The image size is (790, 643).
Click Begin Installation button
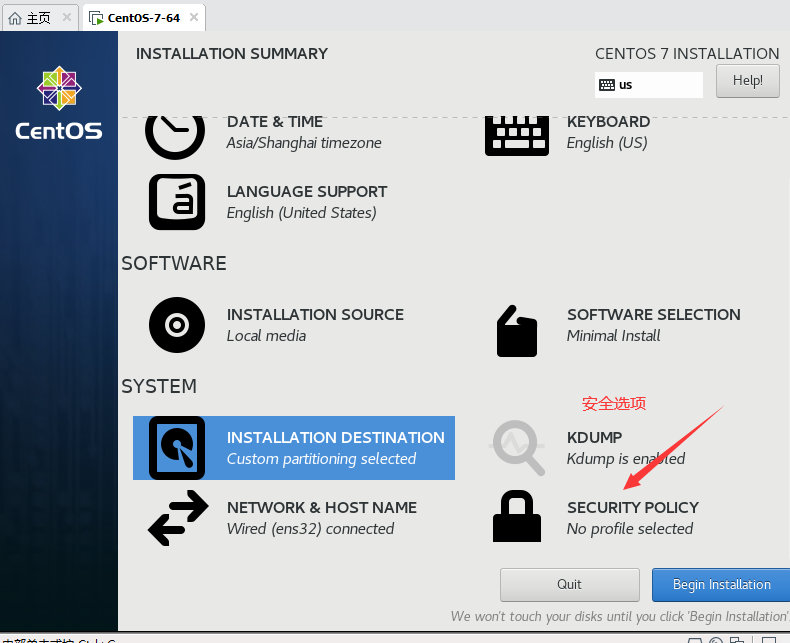click(721, 585)
